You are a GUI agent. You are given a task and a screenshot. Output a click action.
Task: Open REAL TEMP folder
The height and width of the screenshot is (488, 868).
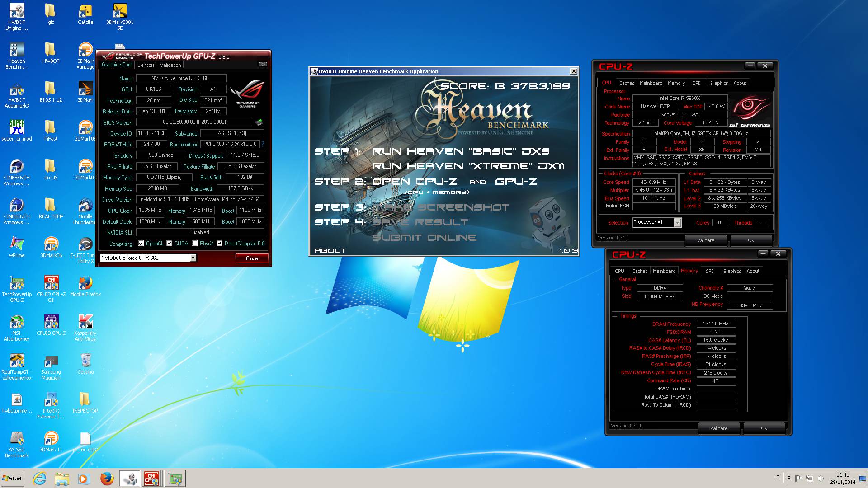tap(51, 208)
